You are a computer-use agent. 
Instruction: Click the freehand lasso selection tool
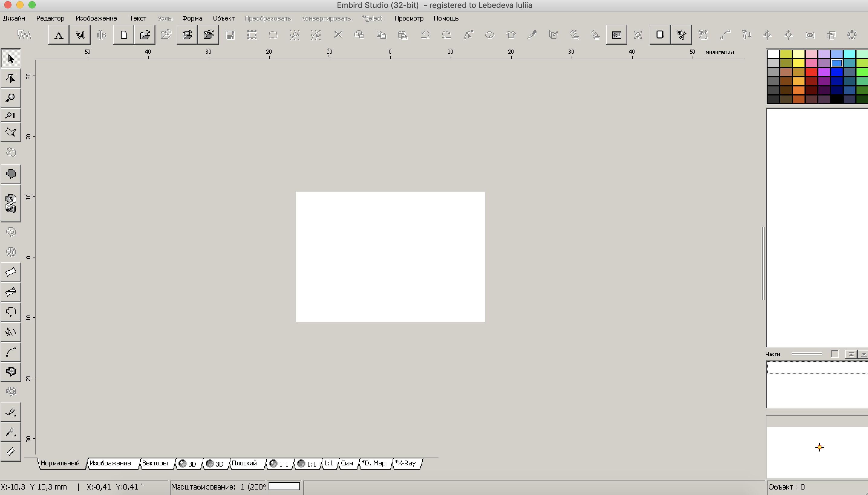11,132
